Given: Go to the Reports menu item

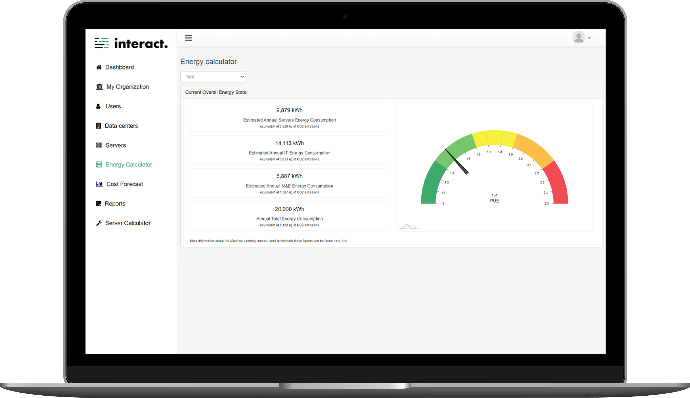Looking at the screenshot, I should [110, 203].
